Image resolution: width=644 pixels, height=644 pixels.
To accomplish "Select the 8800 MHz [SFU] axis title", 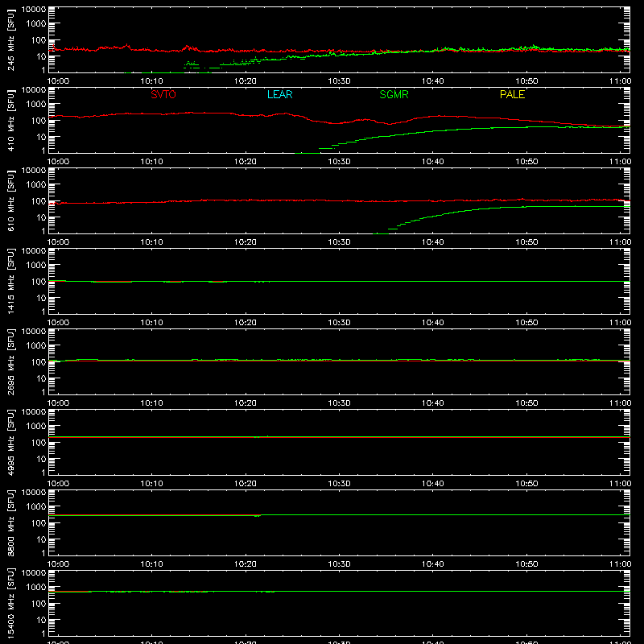I will [10, 522].
